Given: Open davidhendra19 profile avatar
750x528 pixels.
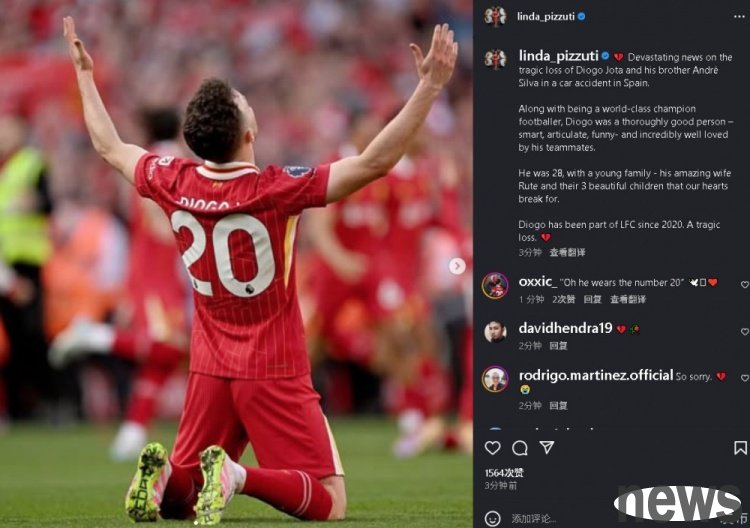Looking at the screenshot, I should [x=495, y=331].
